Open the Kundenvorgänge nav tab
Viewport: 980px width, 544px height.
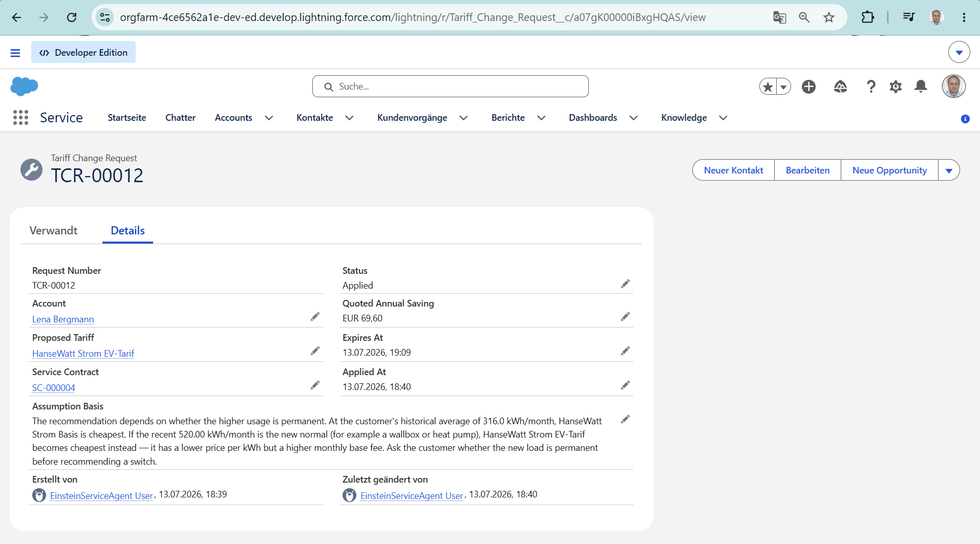412,118
